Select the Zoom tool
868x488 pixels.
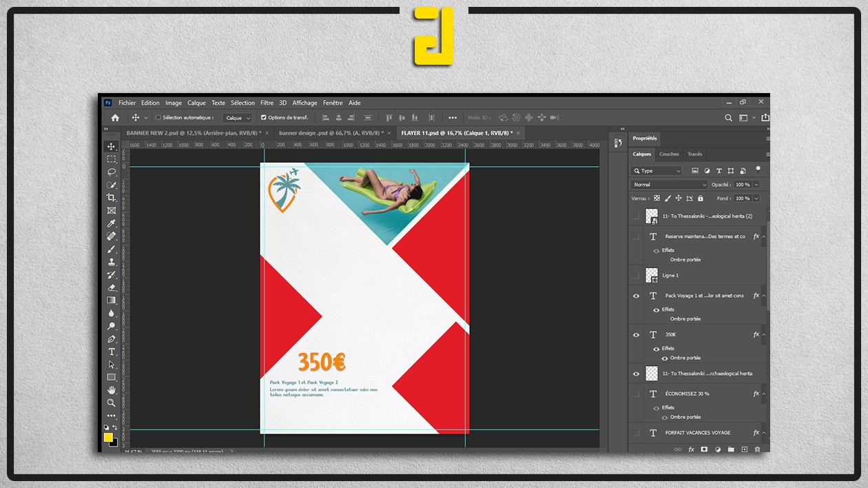(111, 403)
